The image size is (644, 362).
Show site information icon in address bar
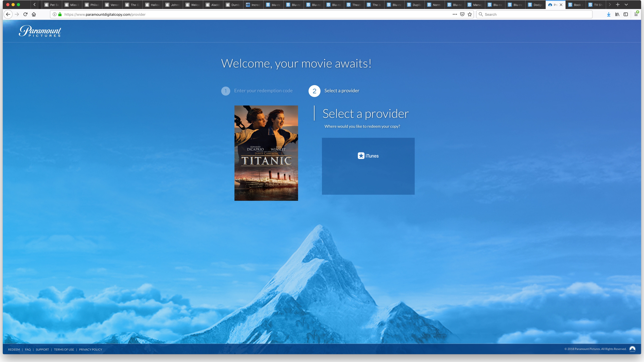coord(54,14)
